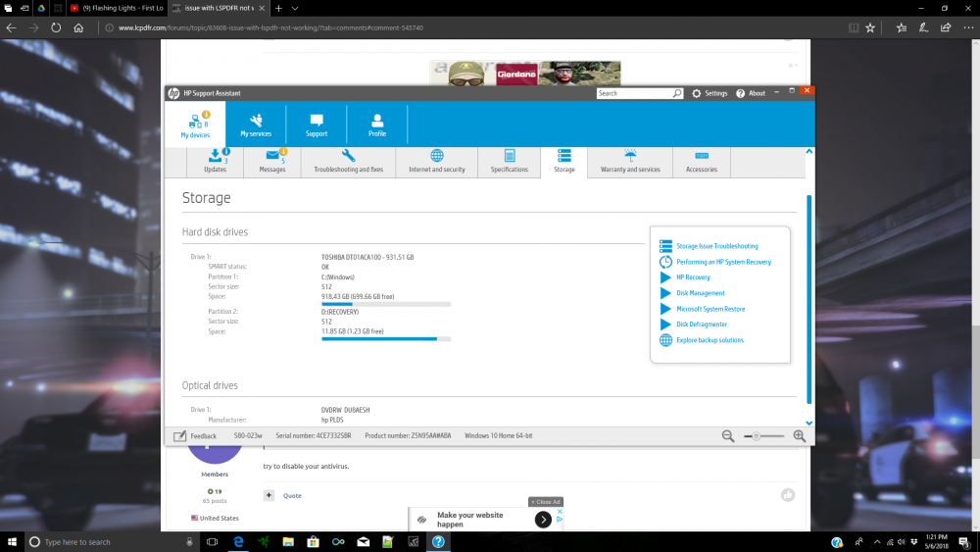Click the zoom slider handle
Screen dimensions: 980x552
pos(756,436)
